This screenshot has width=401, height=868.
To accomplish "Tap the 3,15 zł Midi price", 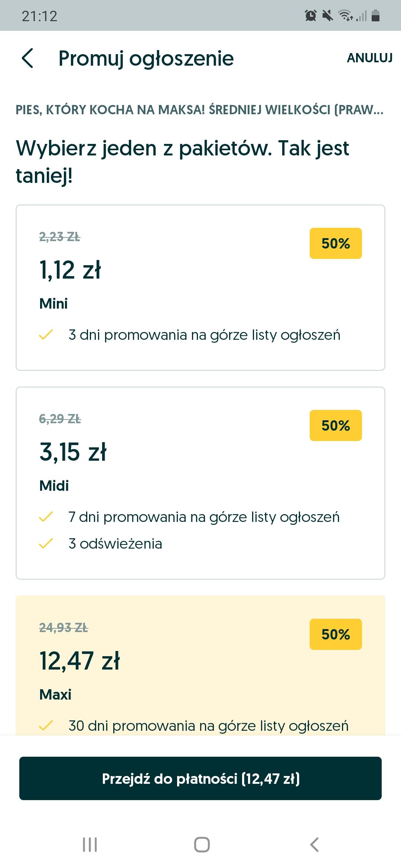I will click(73, 452).
